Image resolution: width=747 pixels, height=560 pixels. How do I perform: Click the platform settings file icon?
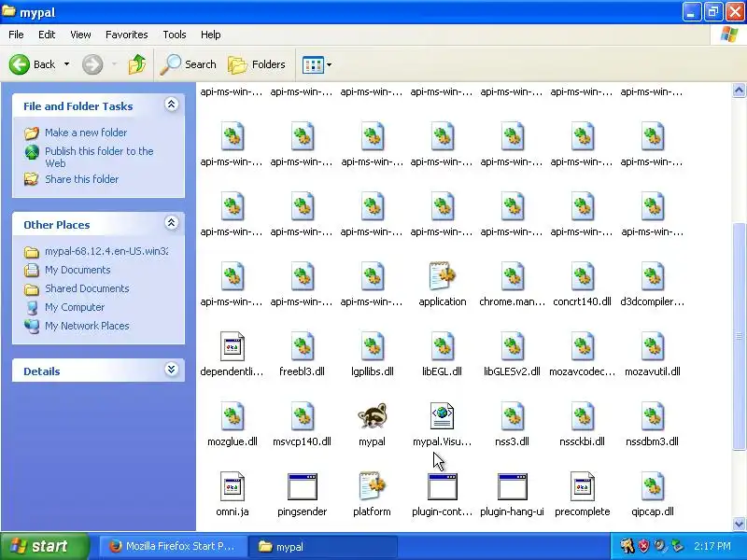(372, 486)
